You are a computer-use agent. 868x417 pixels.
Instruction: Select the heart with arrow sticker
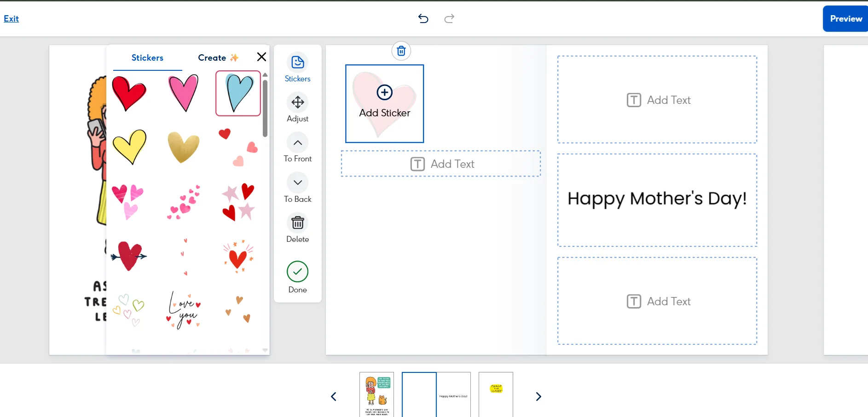pyautogui.click(x=129, y=256)
